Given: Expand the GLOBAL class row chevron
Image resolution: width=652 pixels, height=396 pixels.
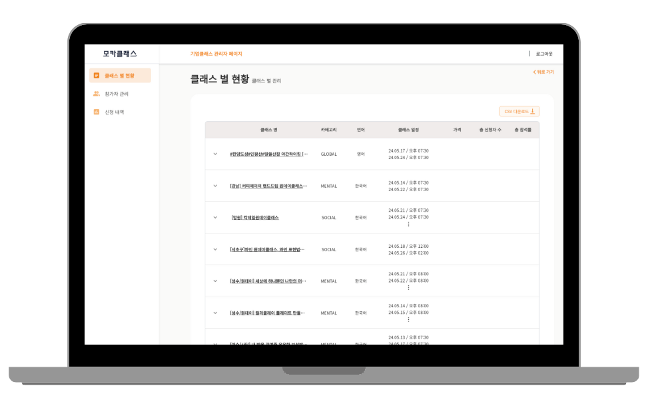Looking at the screenshot, I should [x=215, y=154].
